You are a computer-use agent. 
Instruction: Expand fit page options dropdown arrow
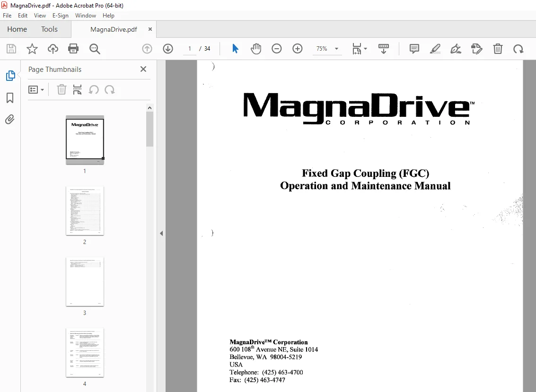coord(365,49)
